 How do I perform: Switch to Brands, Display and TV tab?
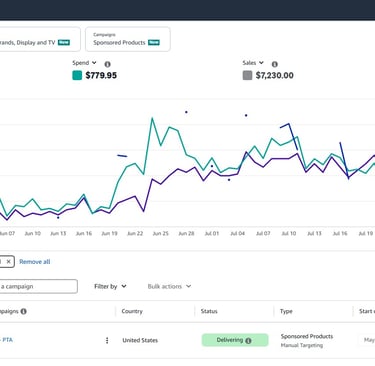pos(39,39)
